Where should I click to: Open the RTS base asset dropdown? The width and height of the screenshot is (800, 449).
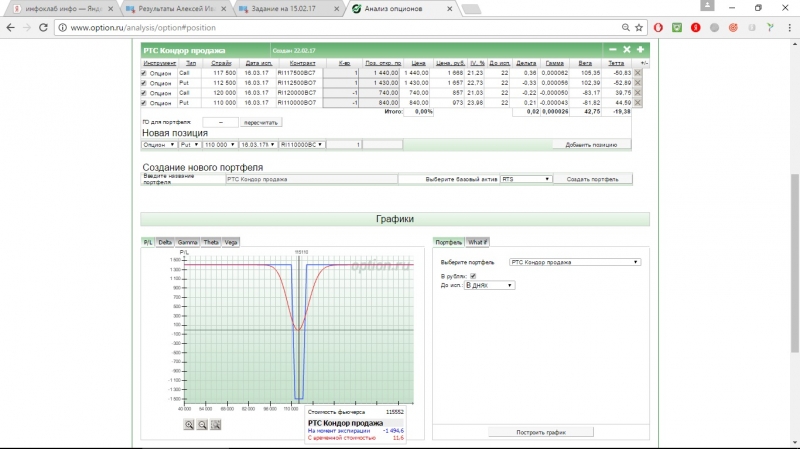pos(526,179)
